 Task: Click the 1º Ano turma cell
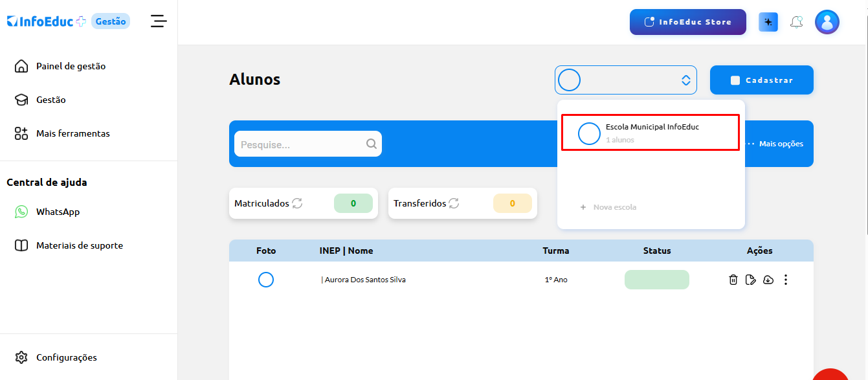556,280
